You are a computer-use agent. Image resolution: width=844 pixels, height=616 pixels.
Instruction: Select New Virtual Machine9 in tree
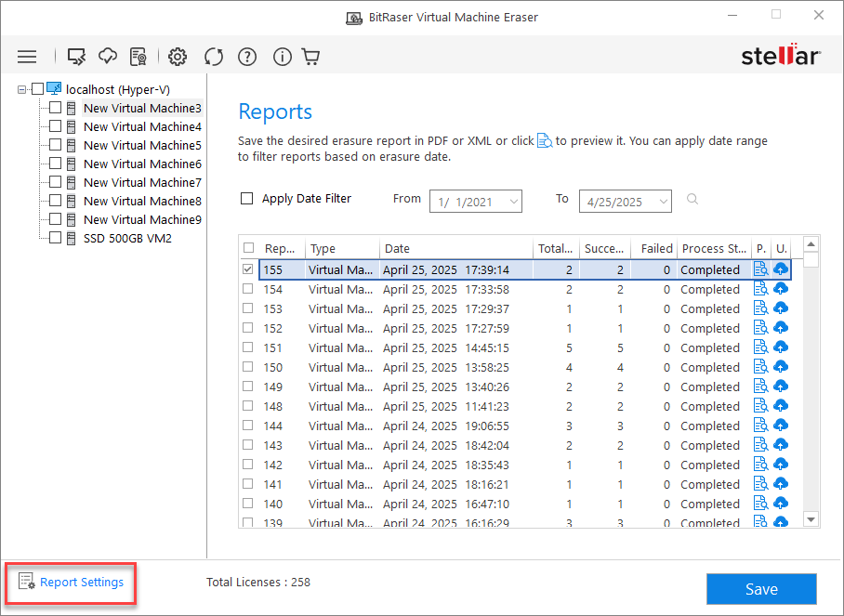tap(142, 219)
